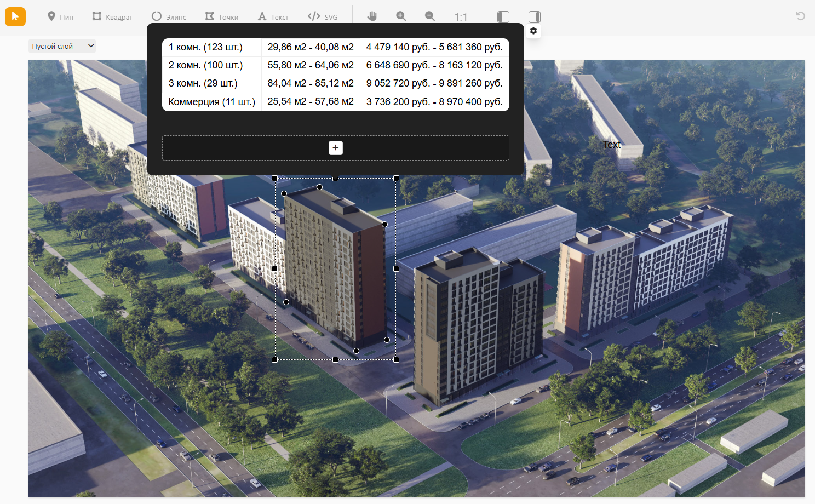The width and height of the screenshot is (815, 504).
Task: Click the zoom in magnifier
Action: pos(401,16)
